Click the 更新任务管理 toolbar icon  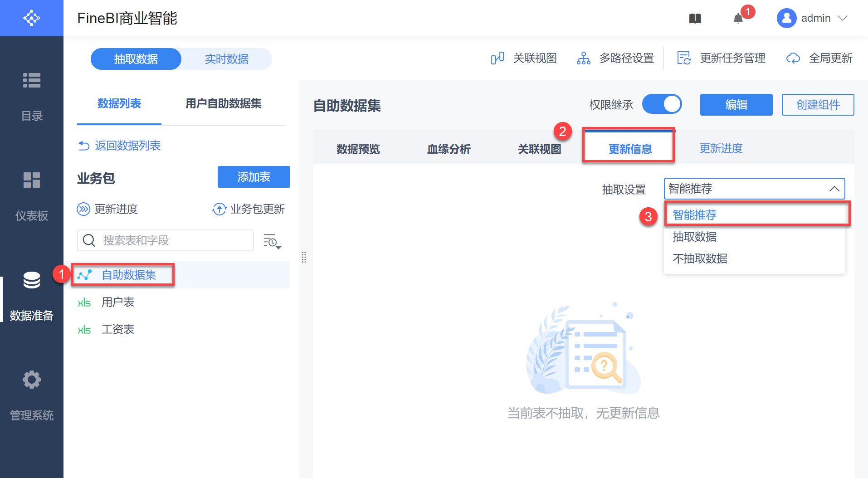684,59
